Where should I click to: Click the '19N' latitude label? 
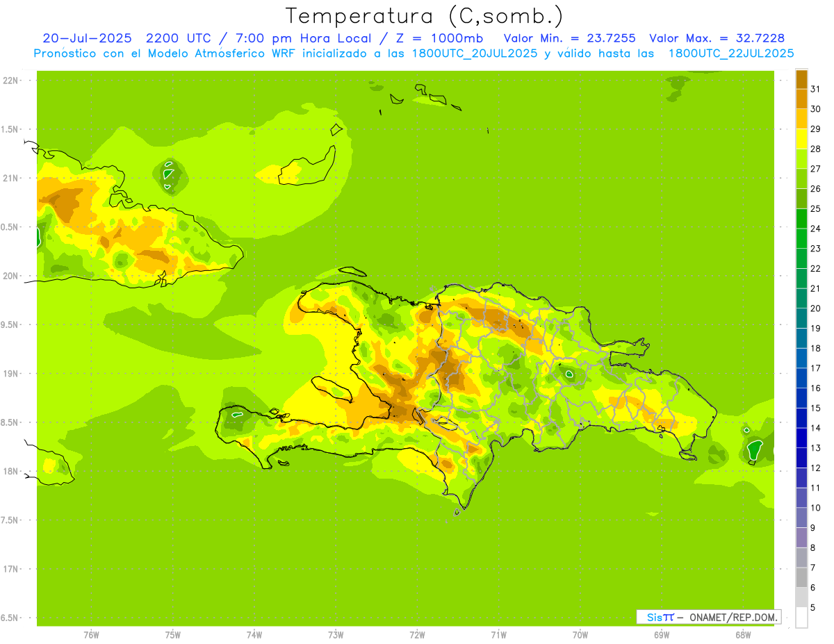[9, 374]
